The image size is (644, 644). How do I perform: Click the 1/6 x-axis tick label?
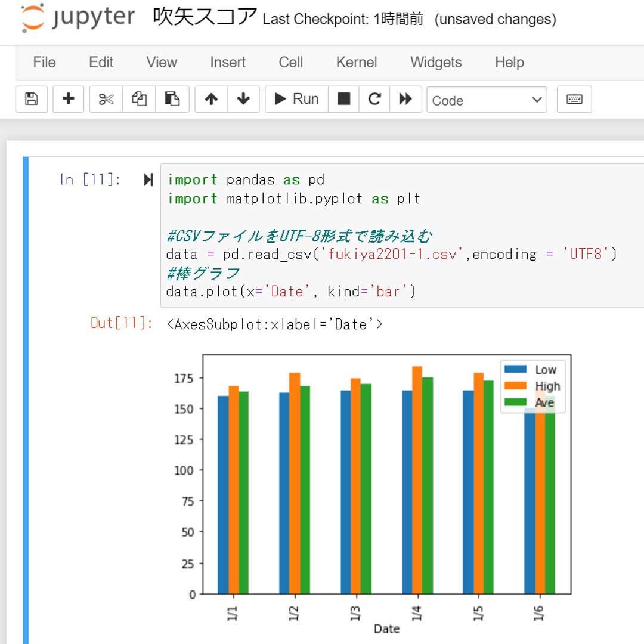point(539,613)
